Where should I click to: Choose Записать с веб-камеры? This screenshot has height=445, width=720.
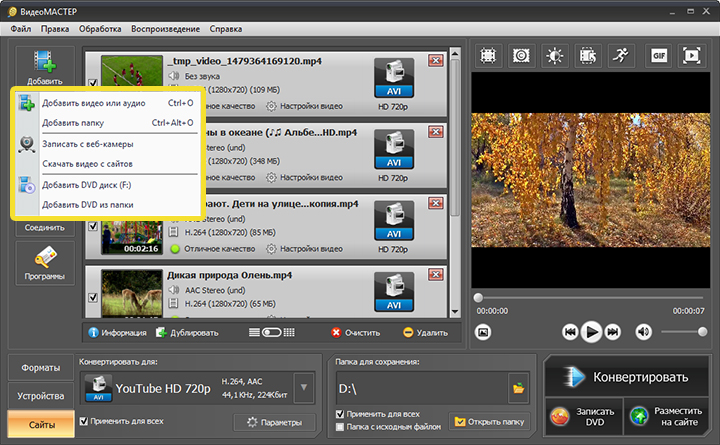(x=107, y=144)
